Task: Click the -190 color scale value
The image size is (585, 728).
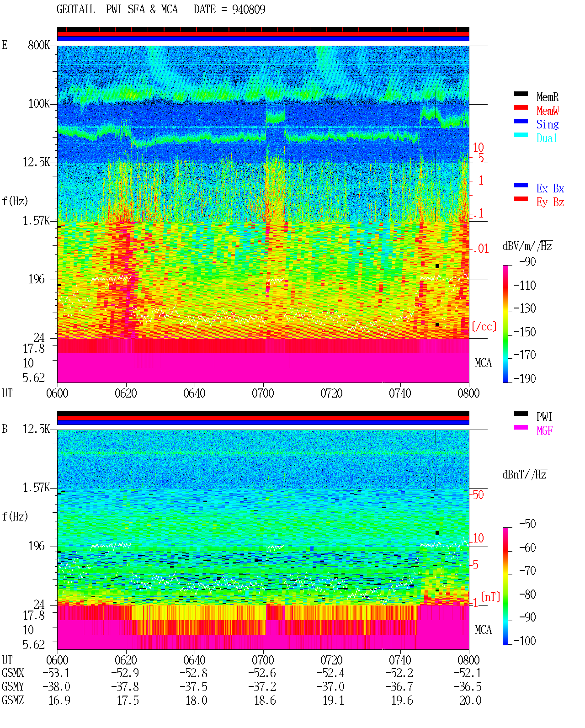Action: point(525,378)
